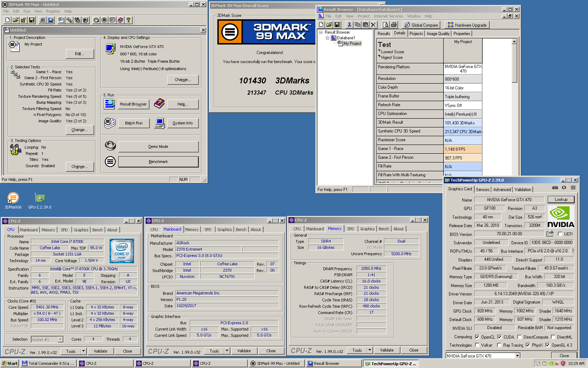Toggle UEFI checkbox in GPU-Z
Viewport: 588px width, 368px height.
pyautogui.click(x=560, y=234)
